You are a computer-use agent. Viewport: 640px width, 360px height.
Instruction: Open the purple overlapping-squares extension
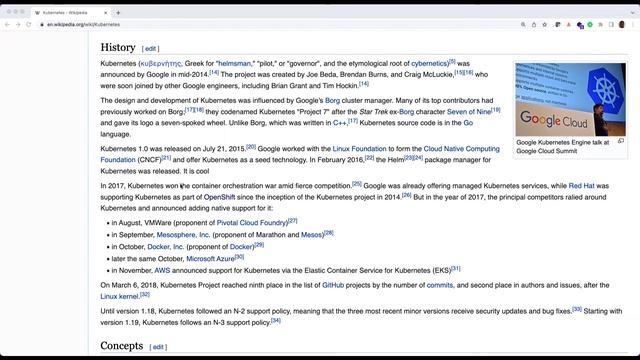(580, 25)
